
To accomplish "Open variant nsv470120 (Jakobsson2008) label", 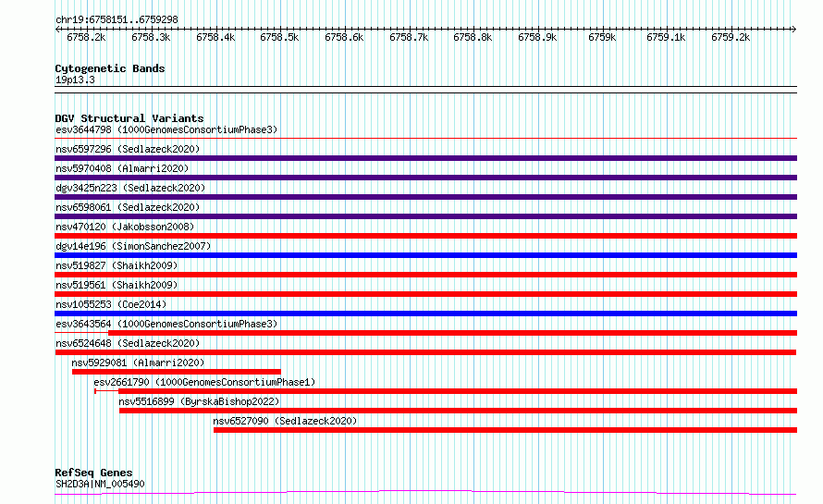I will 125,227.
